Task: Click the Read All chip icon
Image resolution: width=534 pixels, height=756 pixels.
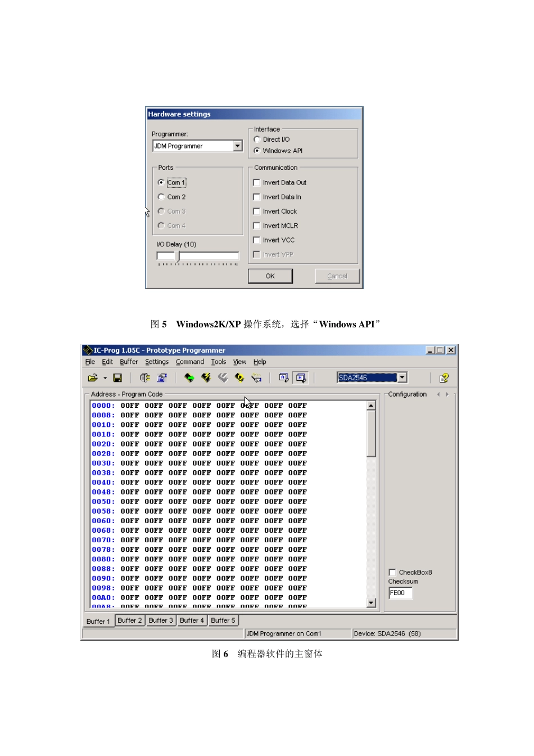Action: point(189,378)
